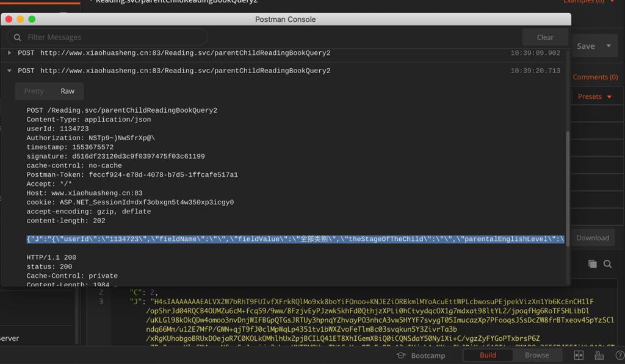625x364 pixels.
Task: Open Comments (0) in Postman window
Action: [595, 77]
